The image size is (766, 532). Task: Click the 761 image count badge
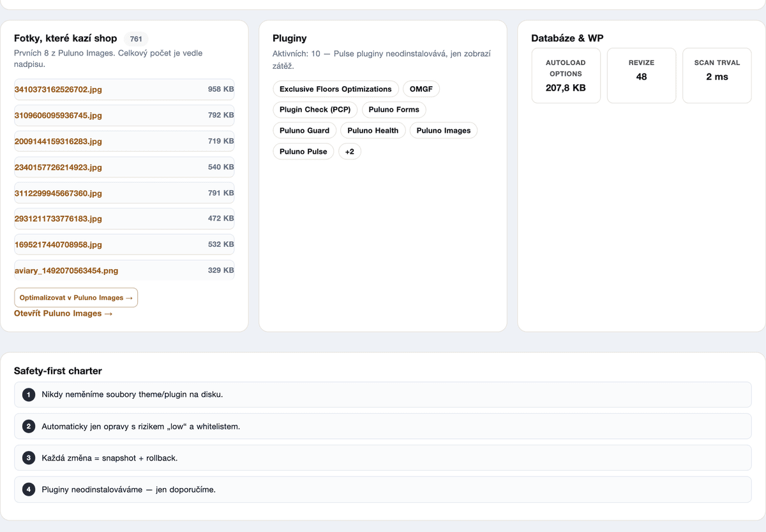136,39
